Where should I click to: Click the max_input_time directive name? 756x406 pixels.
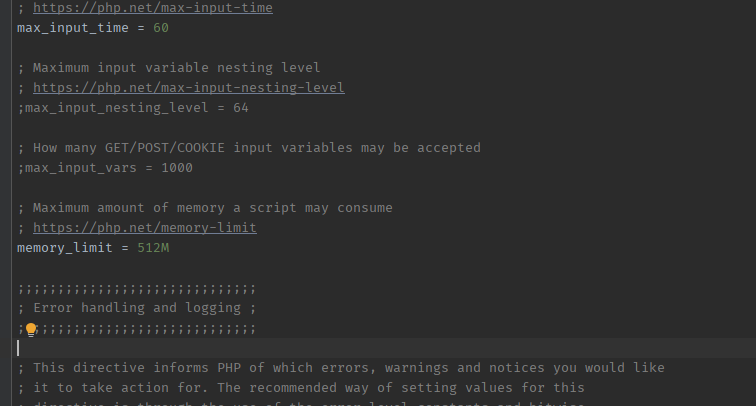[x=73, y=28]
